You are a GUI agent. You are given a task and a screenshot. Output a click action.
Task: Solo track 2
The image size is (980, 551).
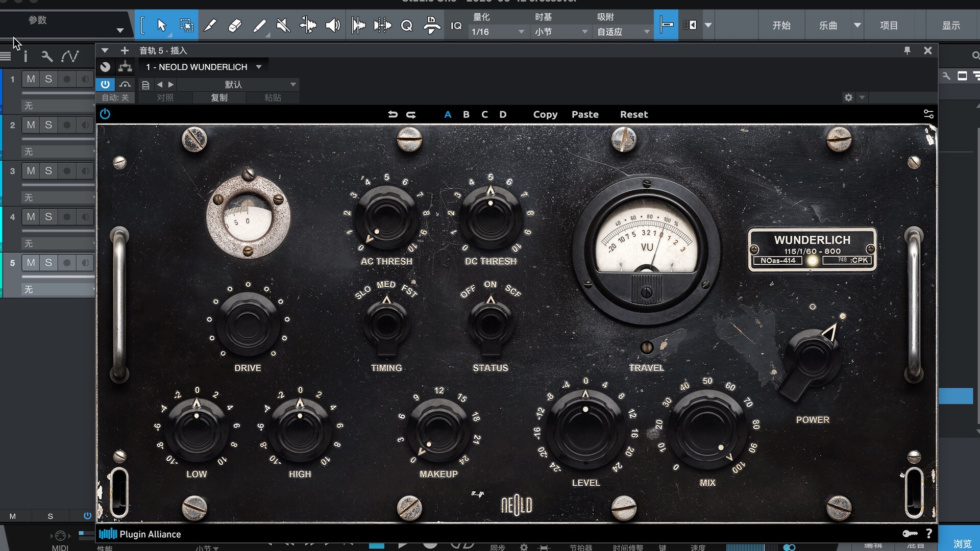tap(48, 125)
